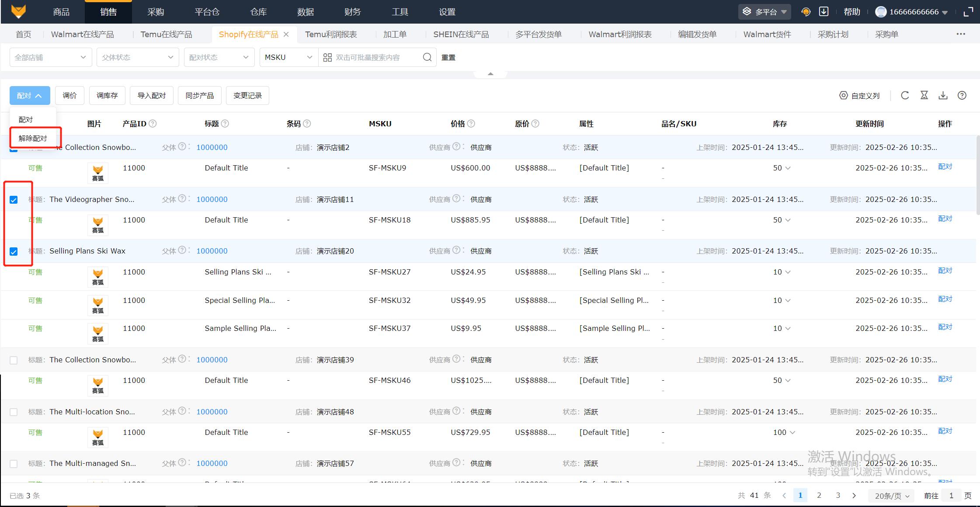Click the download icon in top bar
Image resolution: width=980 pixels, height=507 pixels.
[824, 12]
